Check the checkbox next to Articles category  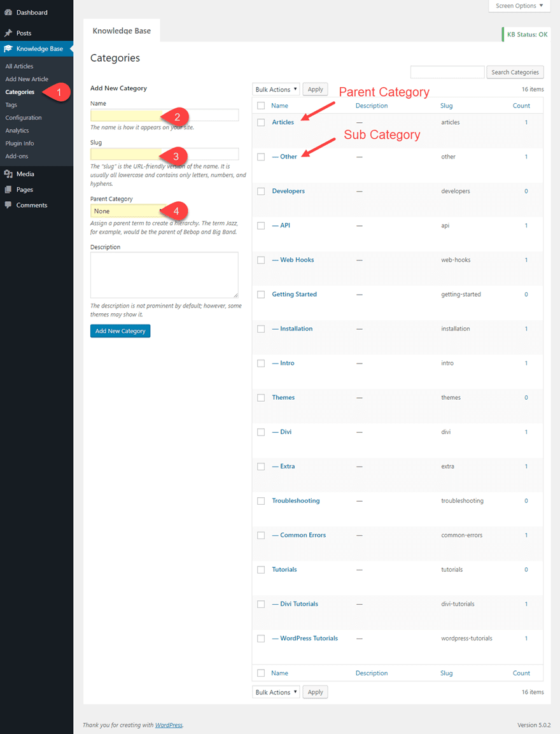(260, 122)
